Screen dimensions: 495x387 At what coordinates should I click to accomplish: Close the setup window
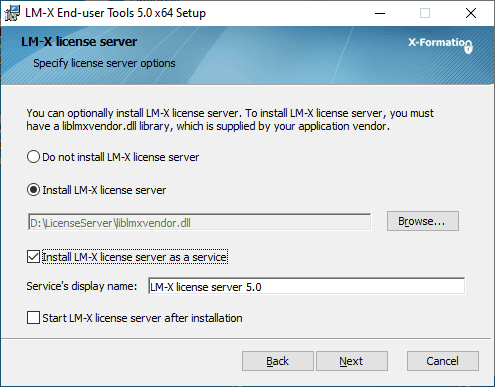click(x=471, y=13)
